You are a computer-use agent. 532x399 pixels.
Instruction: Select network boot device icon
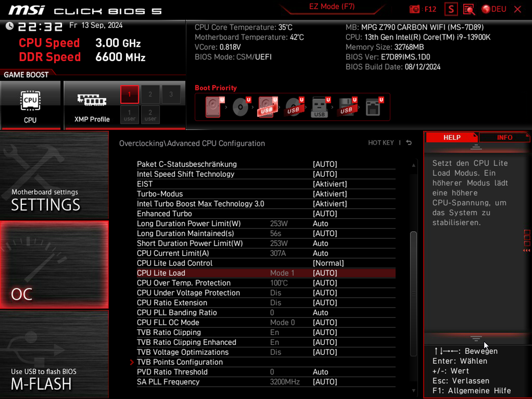(x=373, y=107)
